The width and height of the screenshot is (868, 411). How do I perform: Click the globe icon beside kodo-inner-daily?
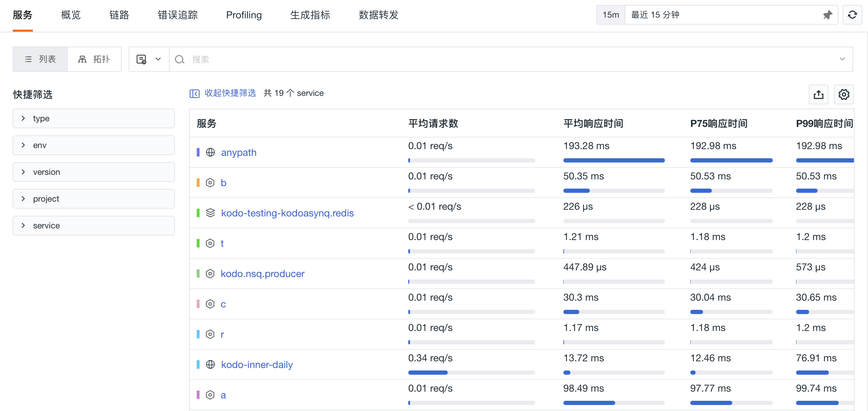click(x=210, y=364)
